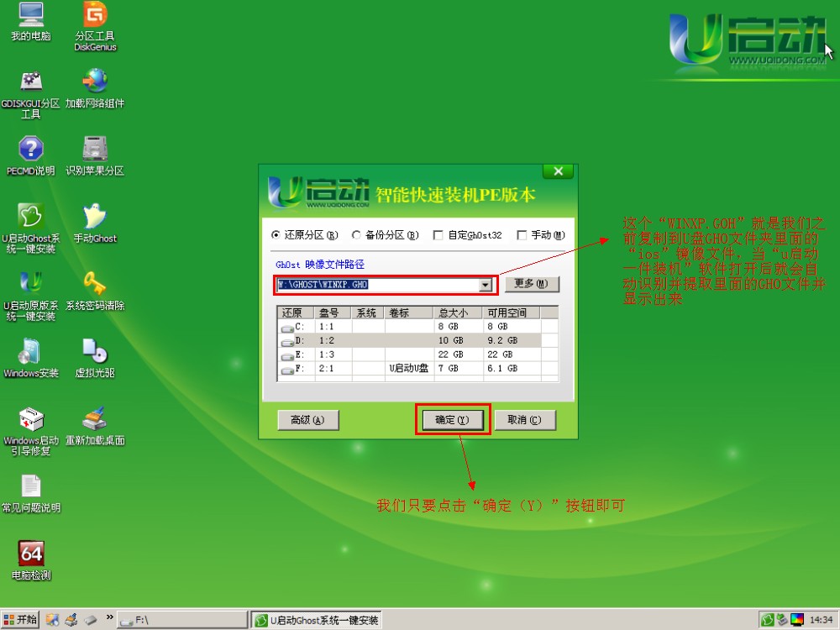Select F: U启动U盘 partition row
The image size is (840, 630).
pos(417,368)
